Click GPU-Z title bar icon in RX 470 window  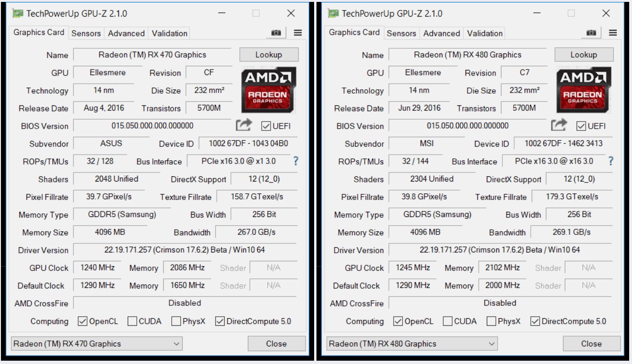[18, 13]
